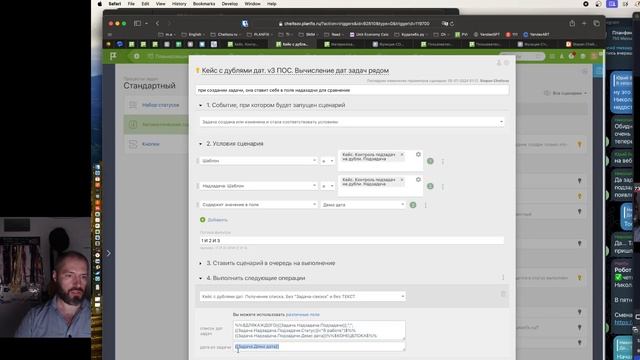Open the 'YandexGPT' bookmark
Screen dimensions: 640x360
[487, 35]
